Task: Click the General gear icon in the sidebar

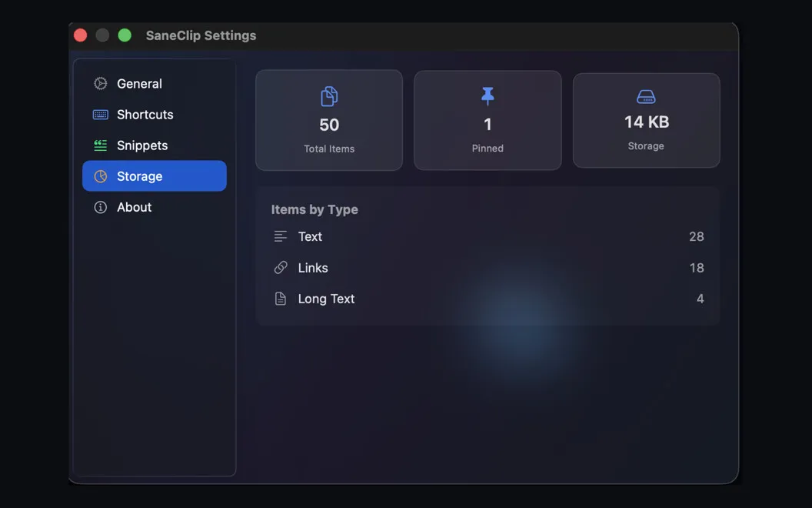Action: tap(101, 83)
